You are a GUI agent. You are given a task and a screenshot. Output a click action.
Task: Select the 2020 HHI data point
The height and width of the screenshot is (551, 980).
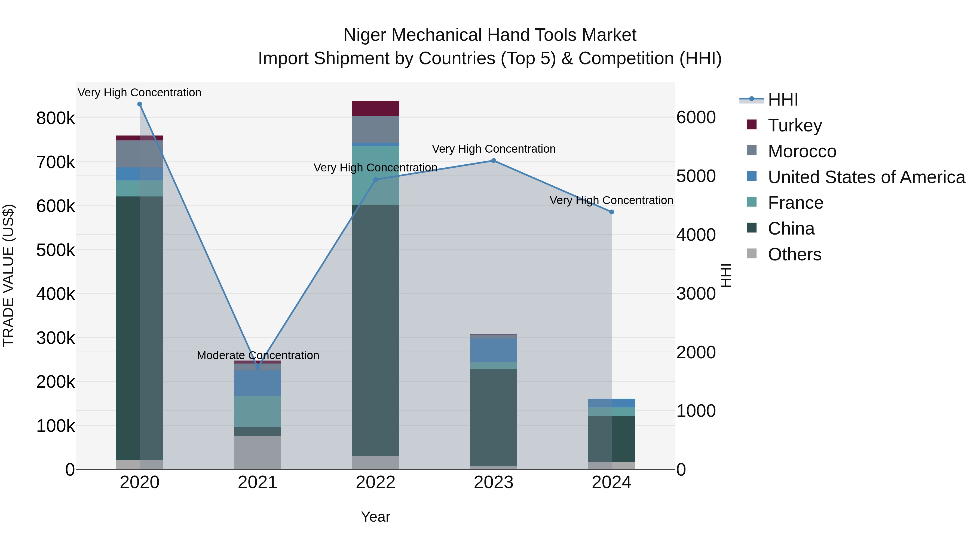point(140,104)
